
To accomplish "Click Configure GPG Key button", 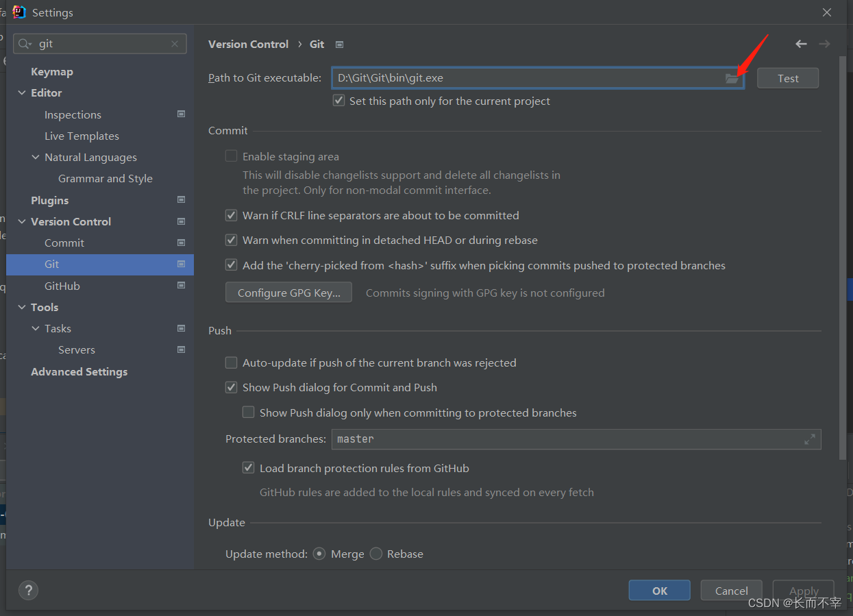I will coord(288,293).
